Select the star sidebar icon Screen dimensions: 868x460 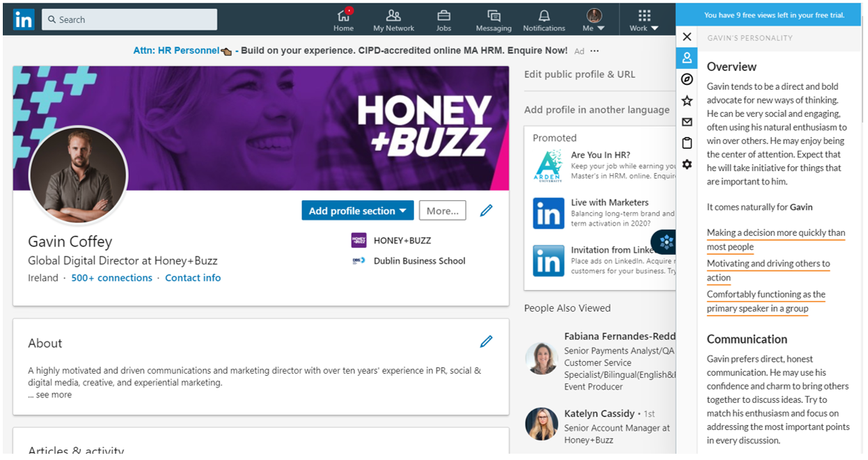point(687,101)
